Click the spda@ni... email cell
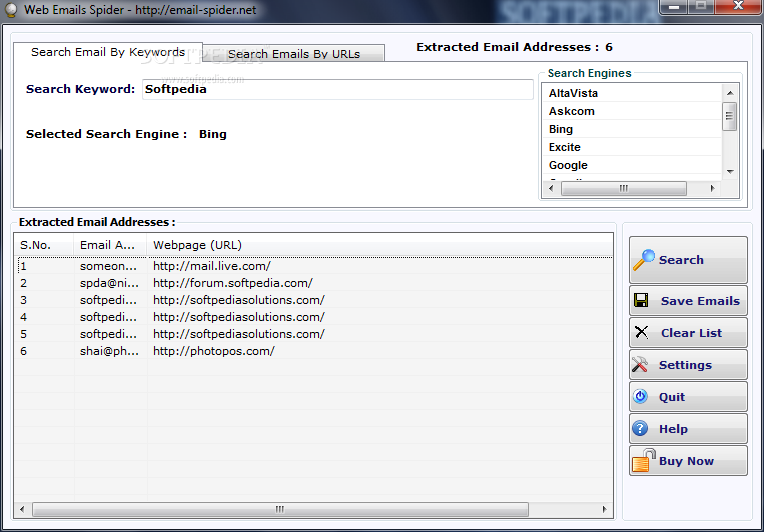The image size is (764, 532). point(109,283)
